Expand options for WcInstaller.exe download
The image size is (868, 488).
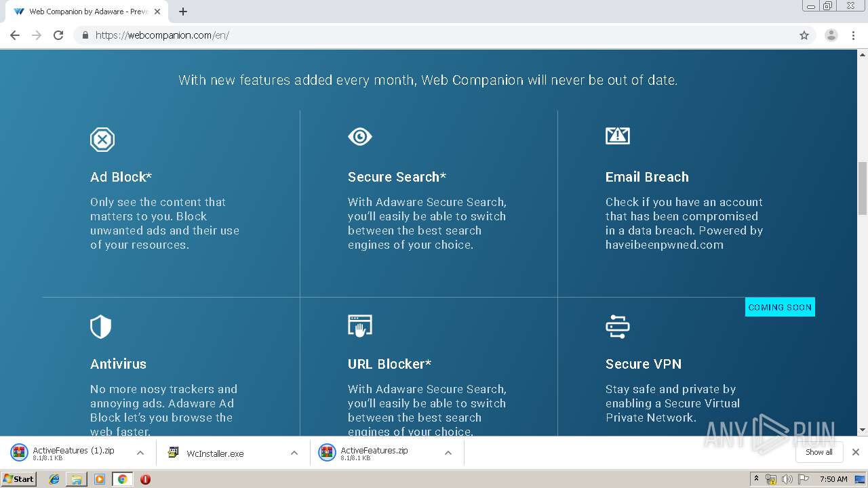coord(294,453)
